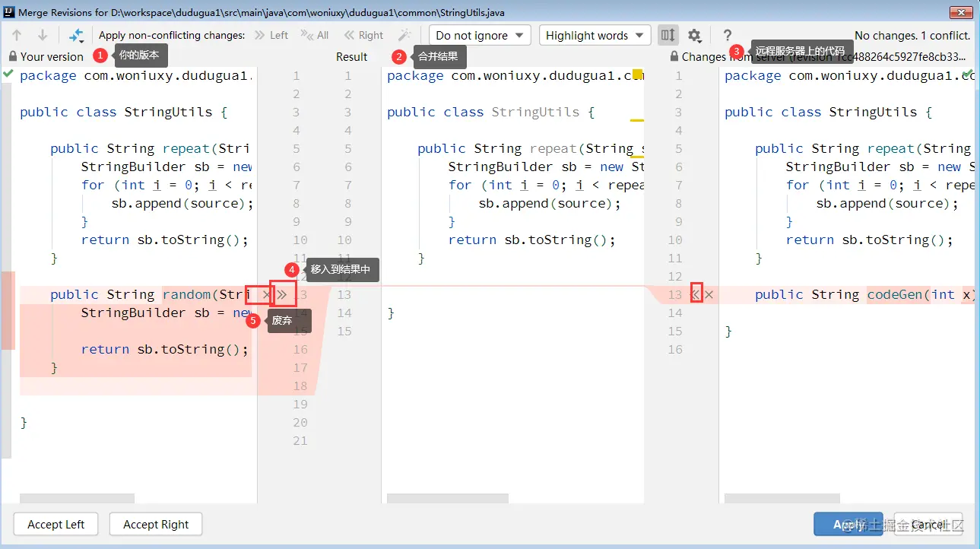Click line number 16 in right pane gutter
This screenshot has height=549, width=980.
(x=675, y=349)
